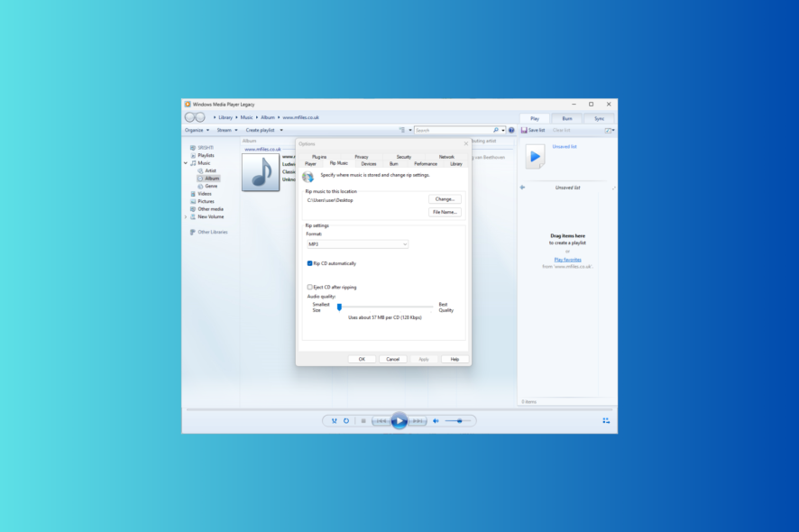Click the search magnifier icon
The height and width of the screenshot is (532, 799).
(x=496, y=130)
